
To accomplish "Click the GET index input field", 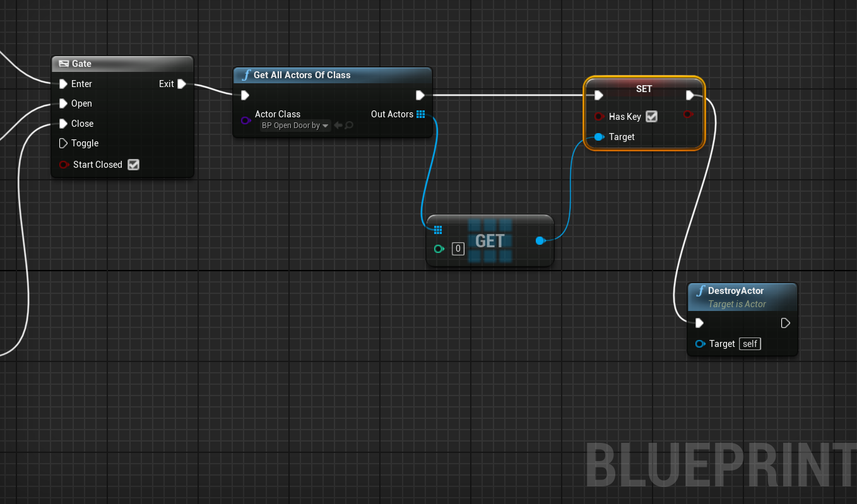I will (458, 249).
